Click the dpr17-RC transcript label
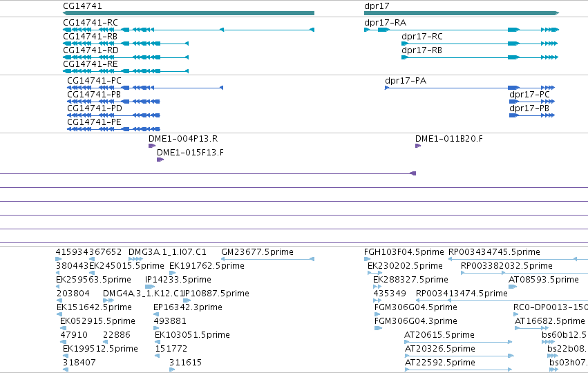588x373 pixels. (422, 37)
